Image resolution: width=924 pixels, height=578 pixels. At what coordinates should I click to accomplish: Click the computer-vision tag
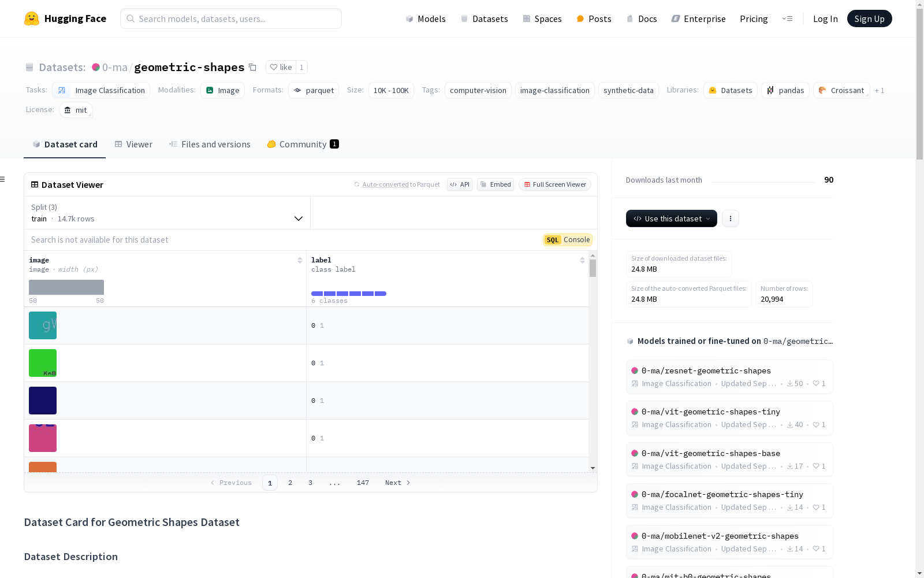(x=478, y=90)
